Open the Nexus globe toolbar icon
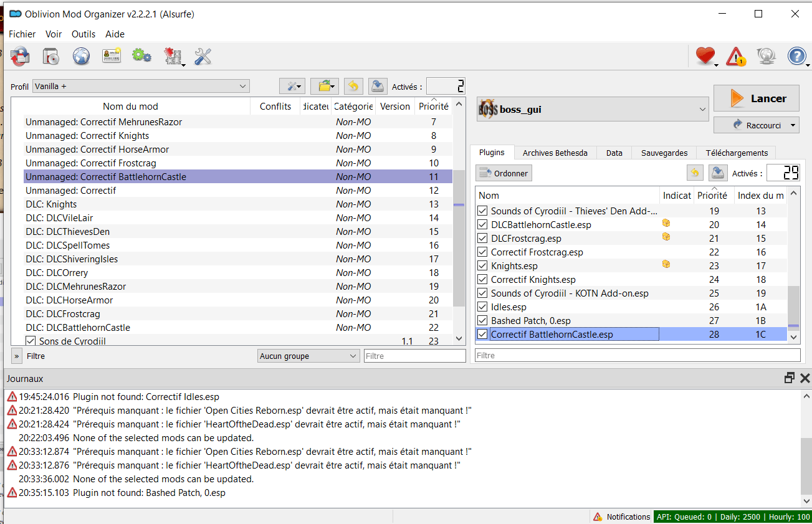 pyautogui.click(x=82, y=57)
